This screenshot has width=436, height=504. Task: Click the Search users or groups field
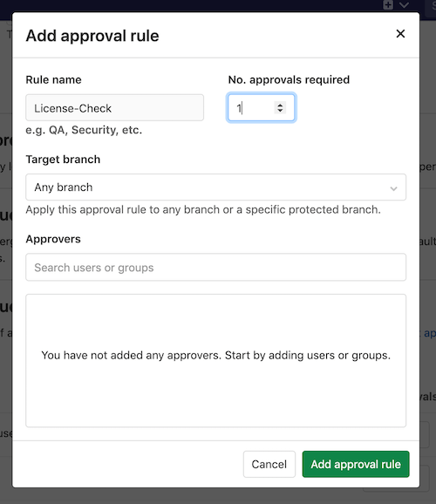tap(215, 267)
